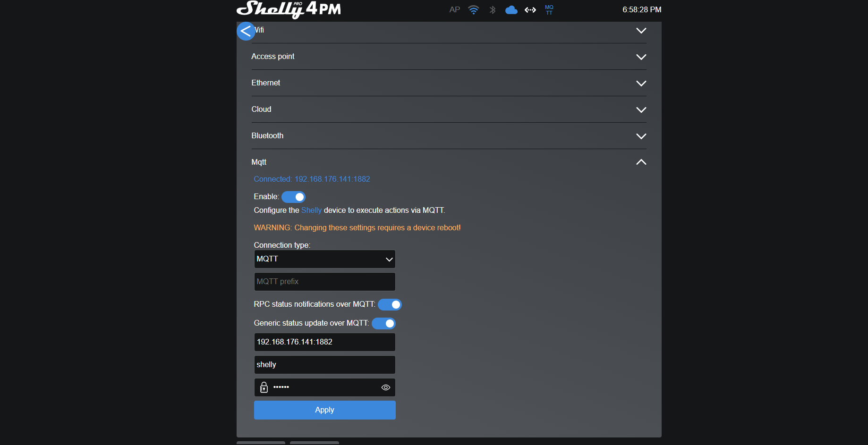Turn off RPC status notifications over MQTT
This screenshot has height=445, width=868.
389,304
